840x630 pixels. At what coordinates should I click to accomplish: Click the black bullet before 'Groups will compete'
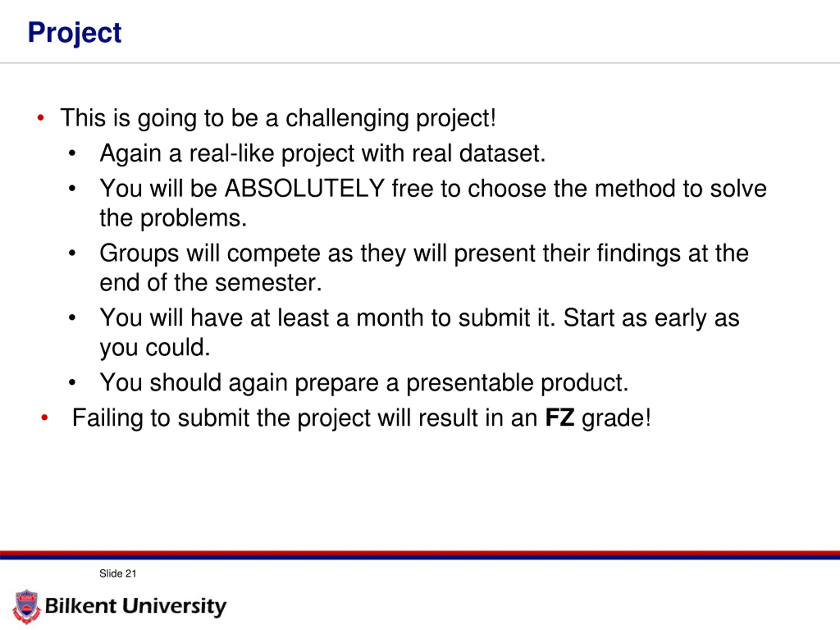72,253
